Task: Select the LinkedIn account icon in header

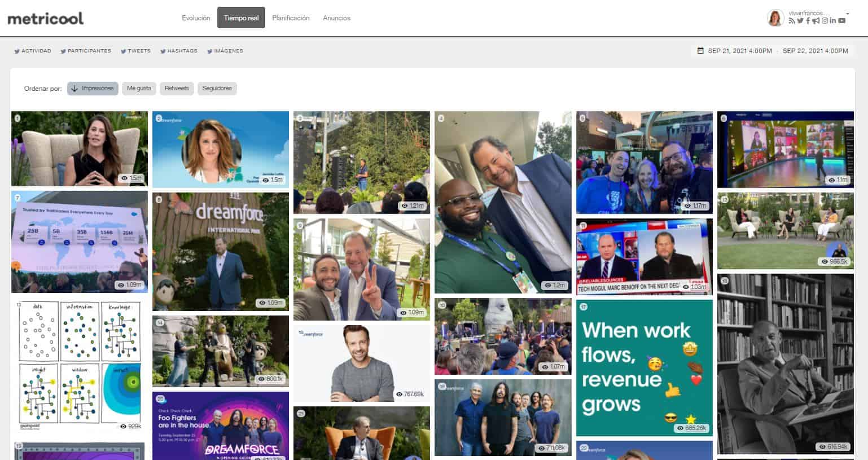Action: 833,21
